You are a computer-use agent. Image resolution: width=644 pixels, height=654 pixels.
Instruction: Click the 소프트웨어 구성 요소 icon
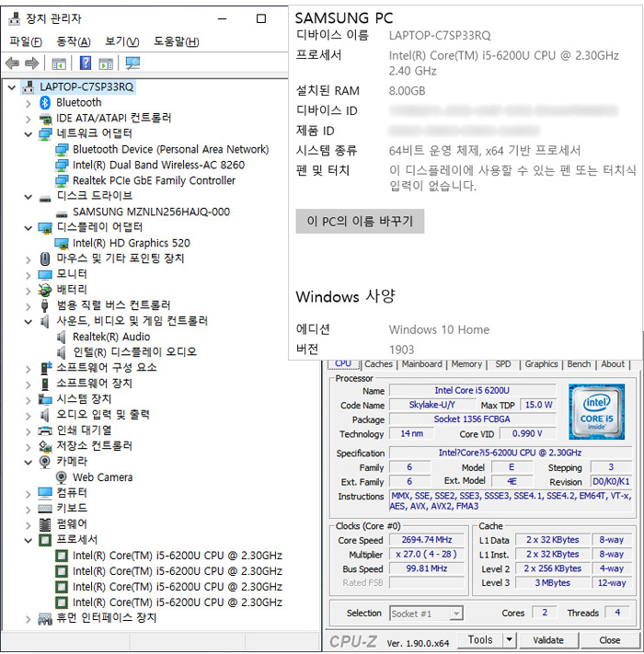pyautogui.click(x=45, y=368)
